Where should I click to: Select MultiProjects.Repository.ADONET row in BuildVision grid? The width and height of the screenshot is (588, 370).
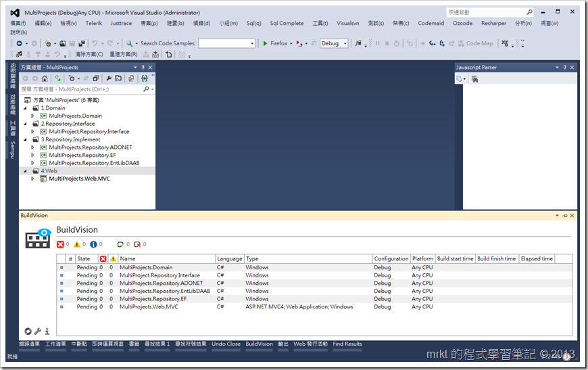coord(315,283)
